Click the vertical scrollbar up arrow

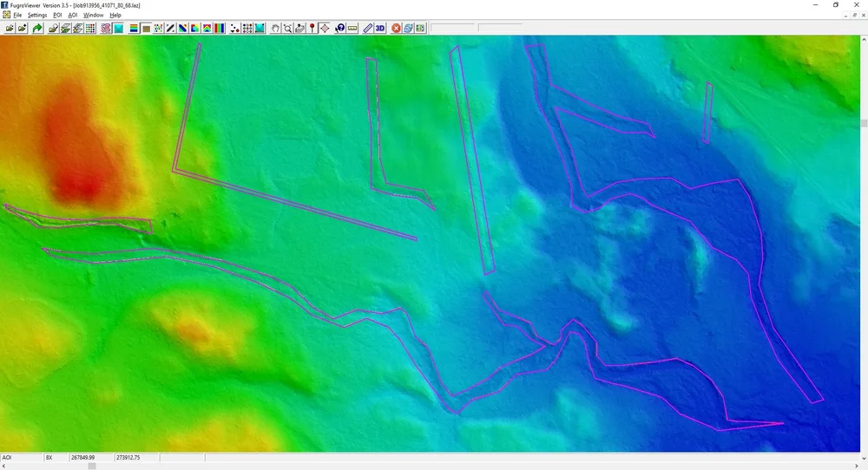pyautogui.click(x=864, y=40)
